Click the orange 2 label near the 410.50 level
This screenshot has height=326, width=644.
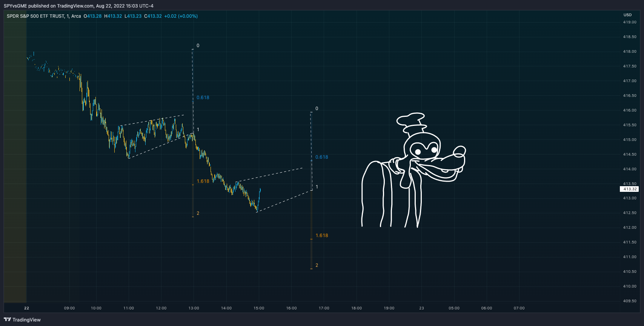pyautogui.click(x=317, y=265)
